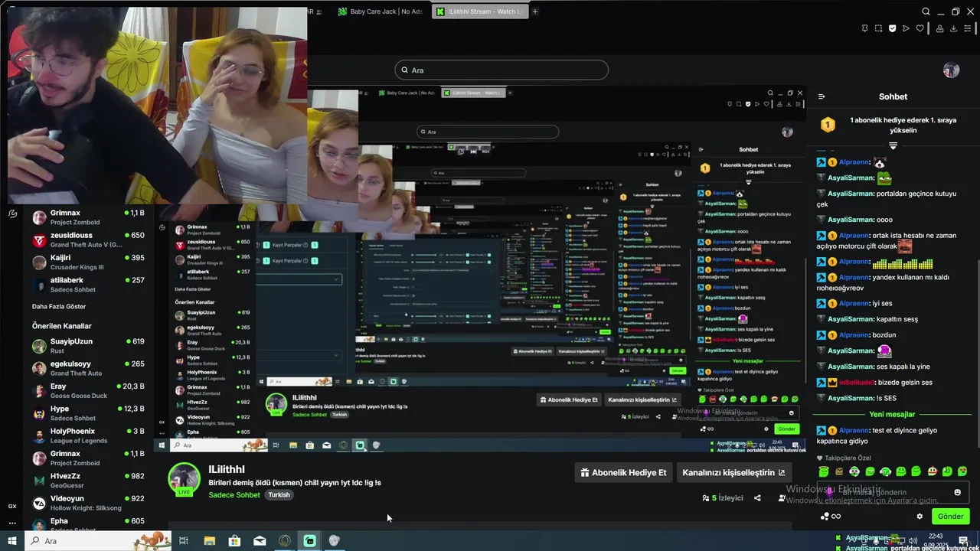Open Eray Goose Goose Duck channel

coord(88,390)
